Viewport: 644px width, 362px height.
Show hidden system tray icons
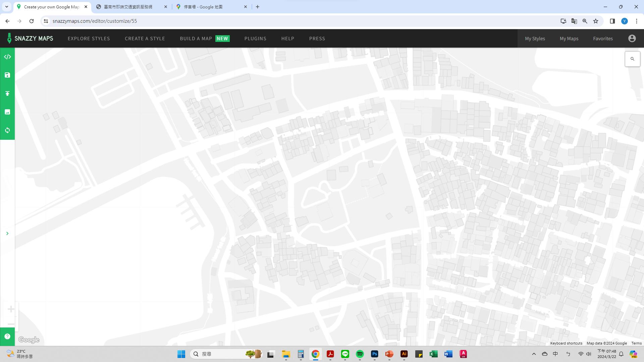click(534, 354)
